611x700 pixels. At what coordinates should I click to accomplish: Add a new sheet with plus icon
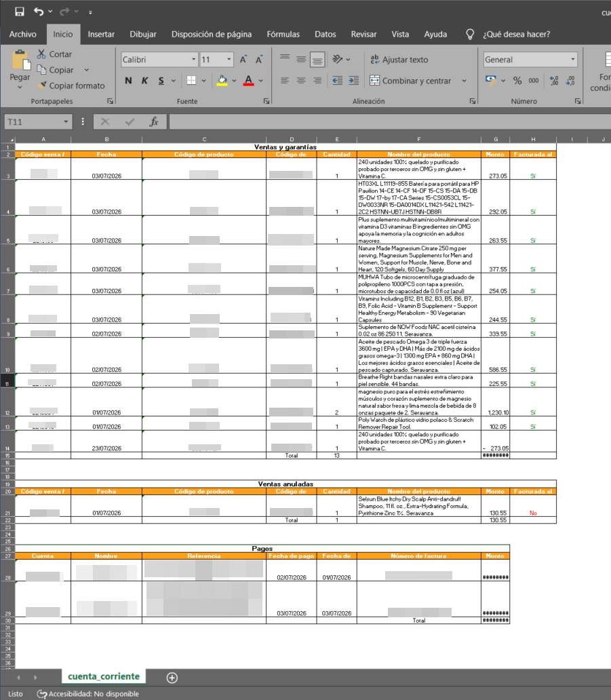(172, 678)
